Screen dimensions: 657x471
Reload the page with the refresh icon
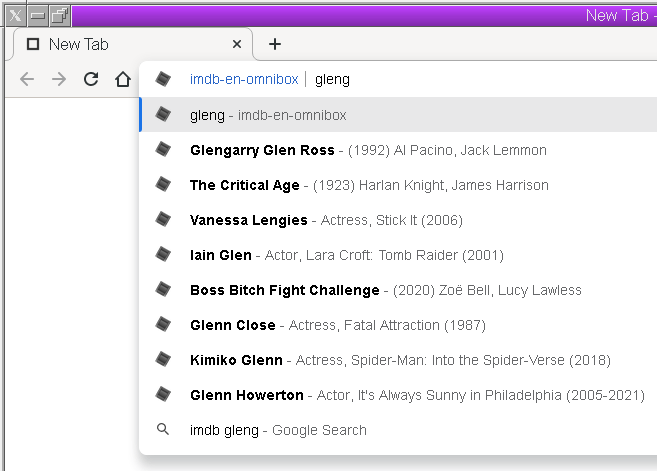[91, 79]
